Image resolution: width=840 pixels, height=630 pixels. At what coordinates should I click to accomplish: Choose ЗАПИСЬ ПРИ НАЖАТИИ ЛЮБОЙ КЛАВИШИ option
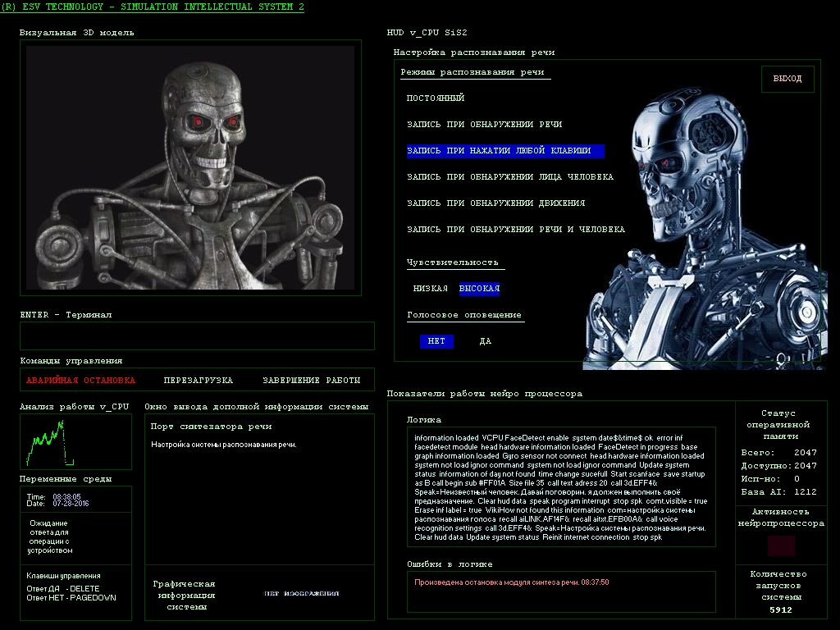coord(499,151)
